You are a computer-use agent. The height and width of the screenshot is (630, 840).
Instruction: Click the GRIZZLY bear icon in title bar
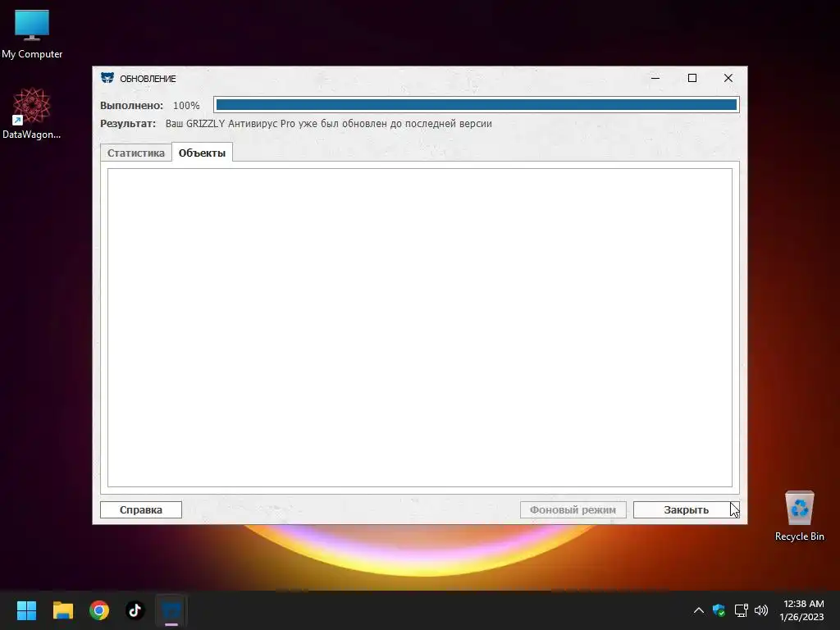[107, 78]
